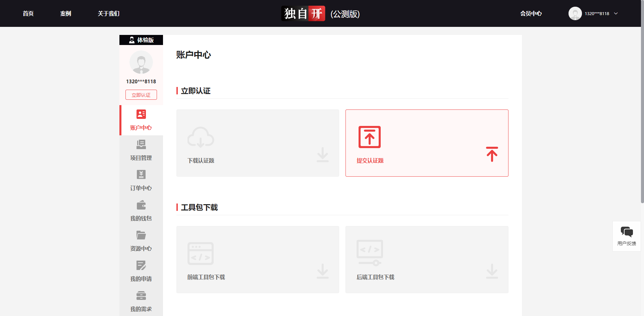Screen dimensions: 644x316
Task: Click the download arrow on 后端工具包下载 card
Action: click(492, 271)
